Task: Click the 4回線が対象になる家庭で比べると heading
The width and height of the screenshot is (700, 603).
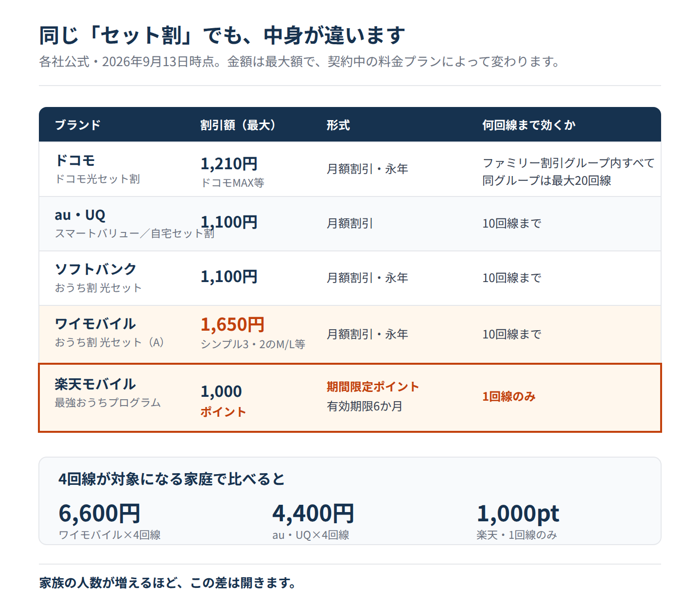Action: point(172,479)
